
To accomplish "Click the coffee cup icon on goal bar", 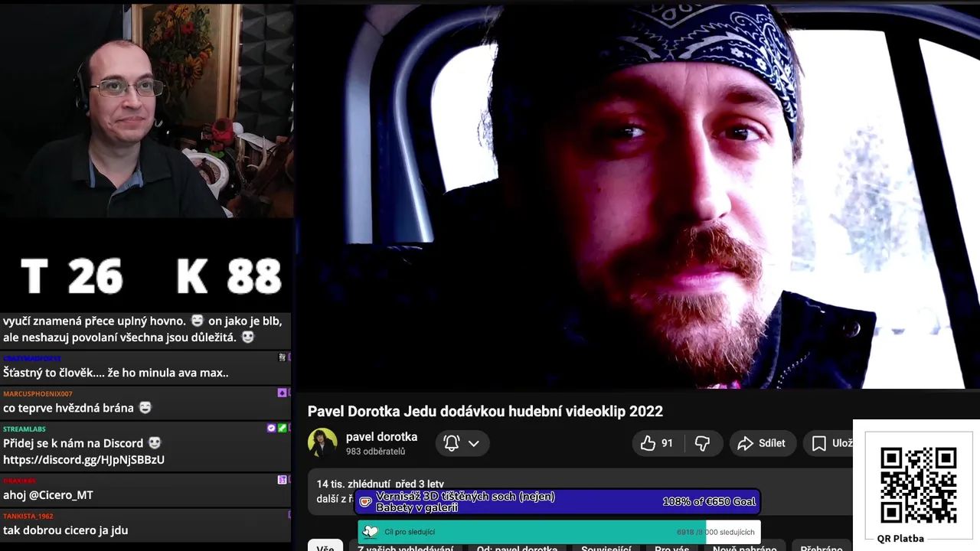I will pyautogui.click(x=366, y=502).
